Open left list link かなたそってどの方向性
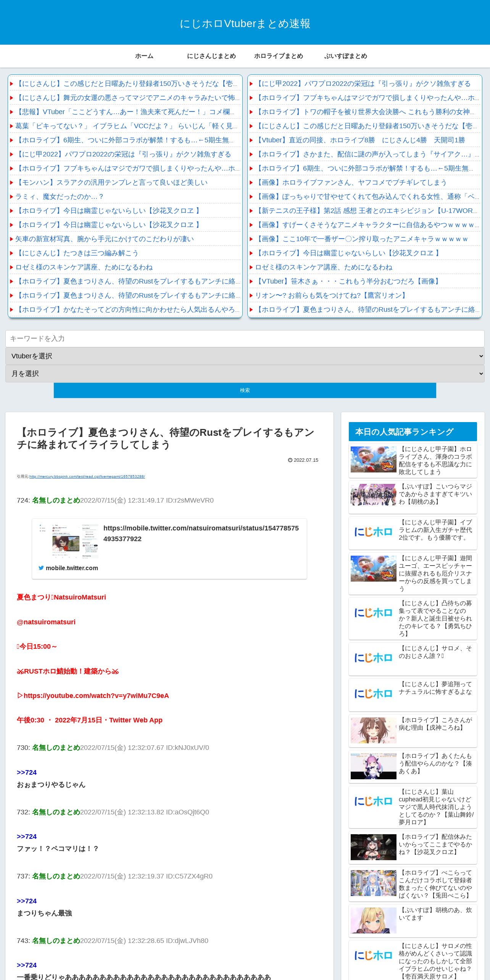Image resolution: width=490 pixels, height=980 pixels. point(127,309)
